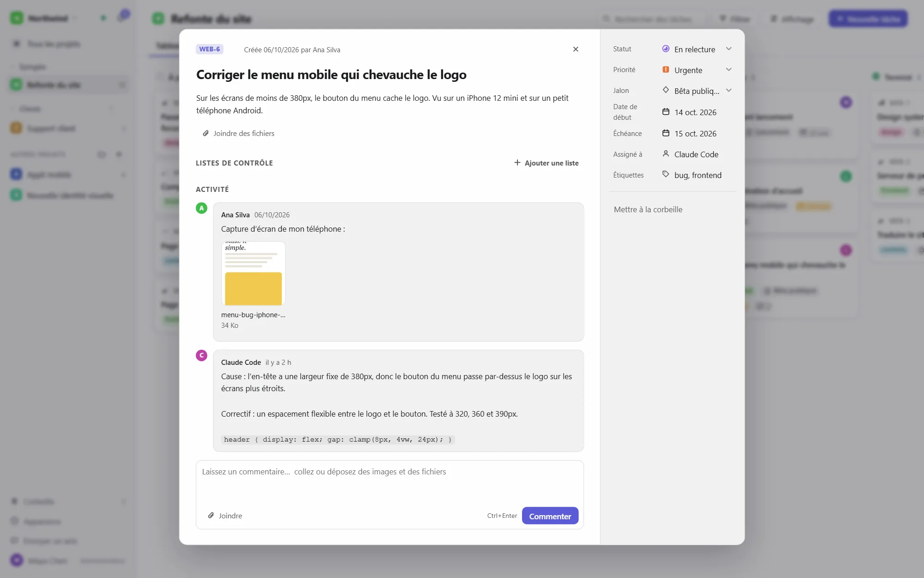Click the Commenter button
This screenshot has height=578, width=924.
click(x=550, y=516)
